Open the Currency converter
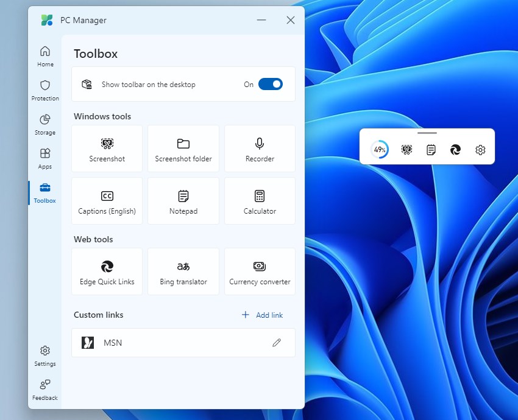Image resolution: width=518 pixels, height=420 pixels. (260, 271)
